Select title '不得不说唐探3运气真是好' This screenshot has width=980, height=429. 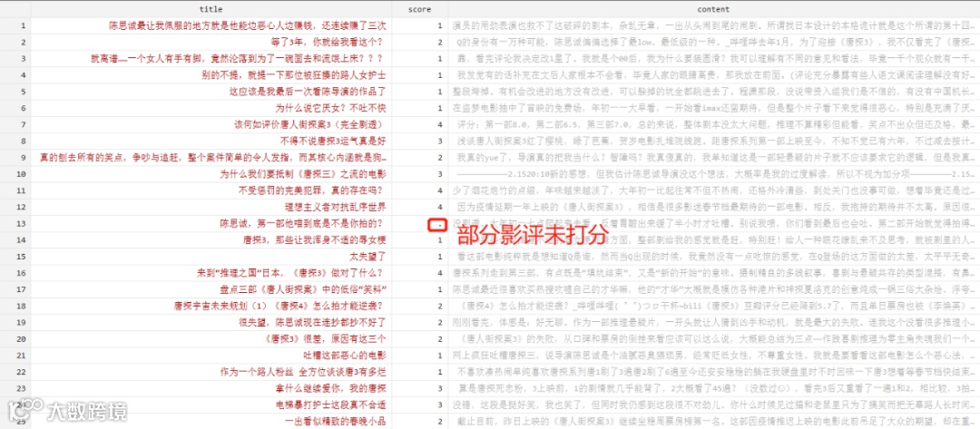click(x=334, y=141)
